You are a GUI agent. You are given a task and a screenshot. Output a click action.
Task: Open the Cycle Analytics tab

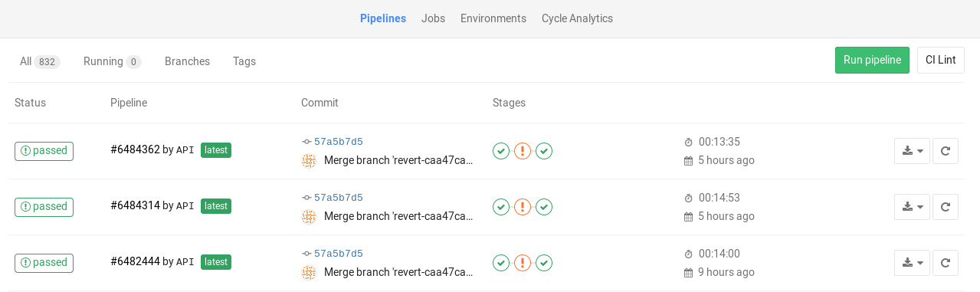[x=577, y=18]
